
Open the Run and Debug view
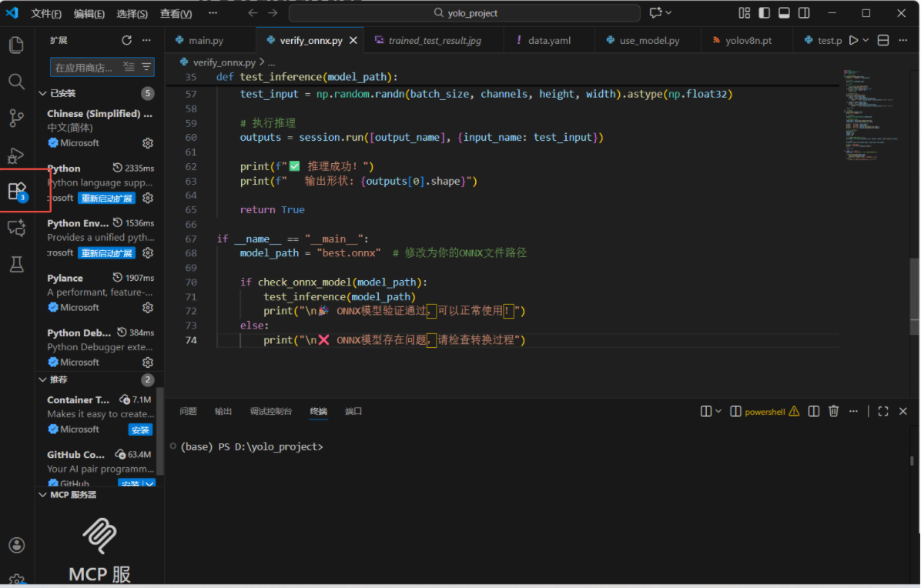tap(16, 155)
